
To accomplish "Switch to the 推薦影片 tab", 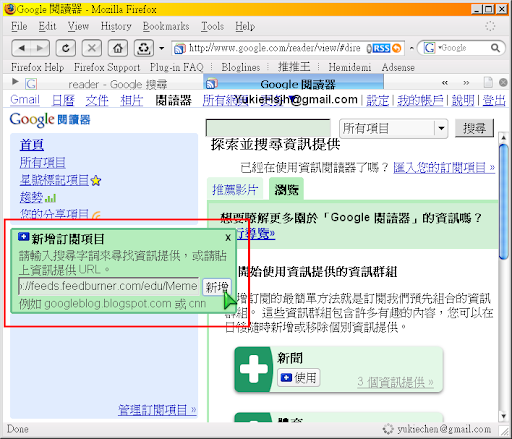I will 235,189.
